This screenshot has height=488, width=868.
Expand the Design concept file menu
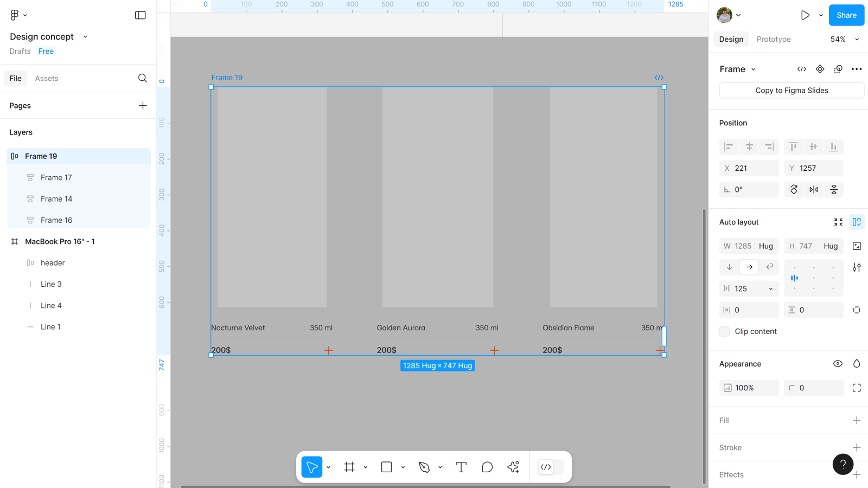coord(85,37)
